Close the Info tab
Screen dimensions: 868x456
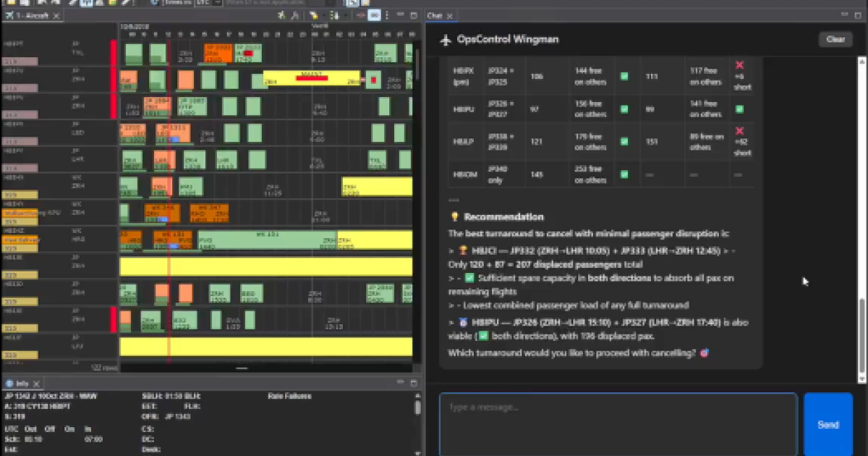tap(37, 382)
